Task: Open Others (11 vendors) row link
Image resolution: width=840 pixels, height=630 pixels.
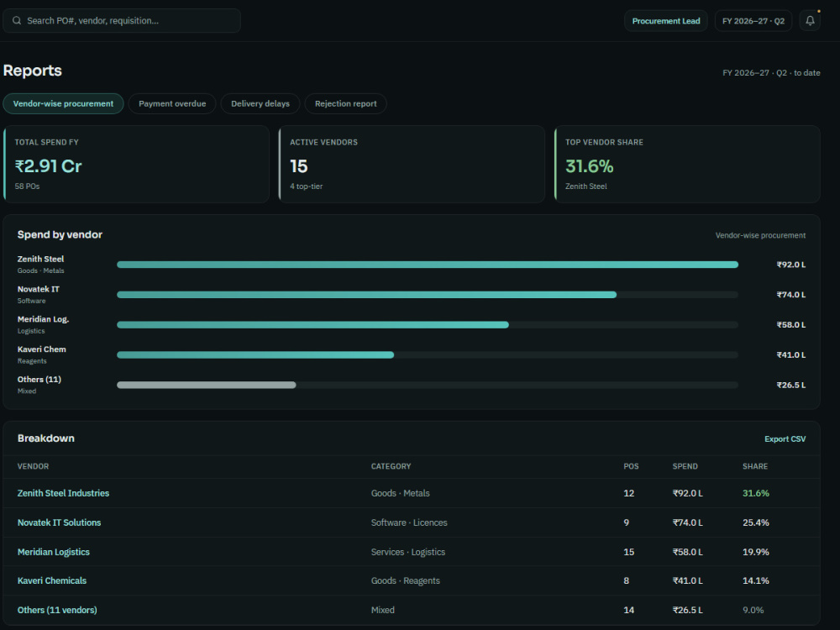Action: pyautogui.click(x=57, y=610)
